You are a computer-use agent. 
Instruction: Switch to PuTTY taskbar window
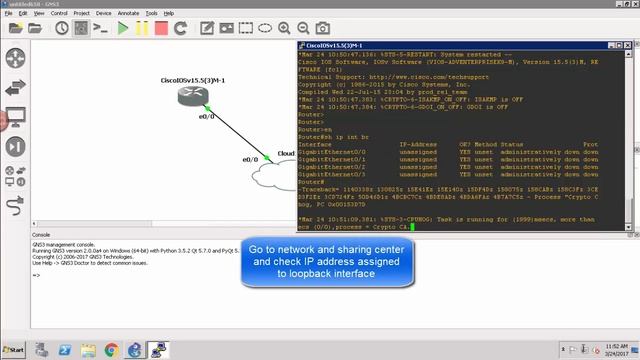(x=158, y=350)
